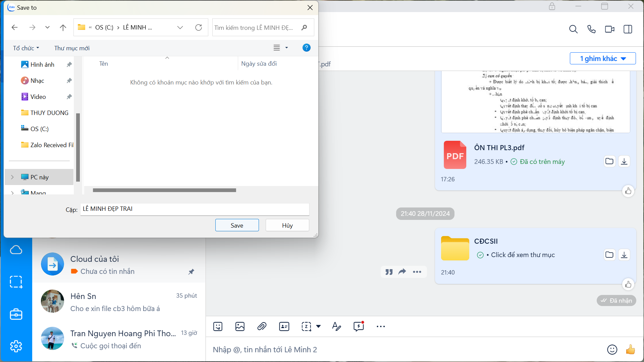Select the THUY DUONG folder

(49, 113)
